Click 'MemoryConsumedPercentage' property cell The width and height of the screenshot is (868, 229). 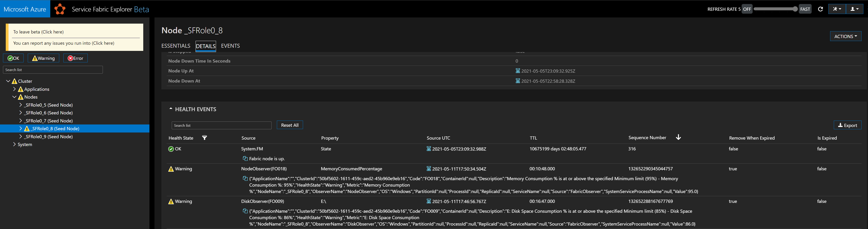point(351,169)
